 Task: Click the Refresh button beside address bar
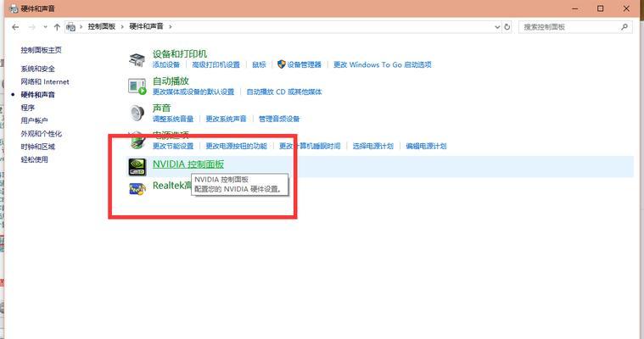click(507, 27)
